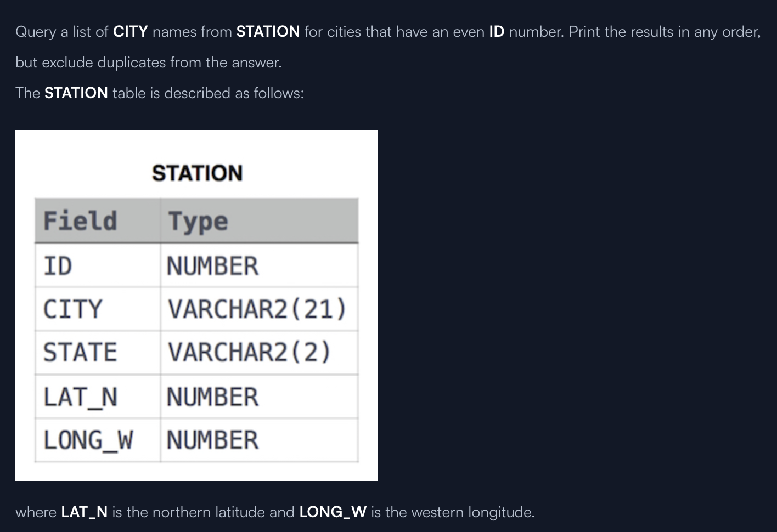Click the CITY field cell in the table
Screen dimensions: 777x532
tap(73, 309)
